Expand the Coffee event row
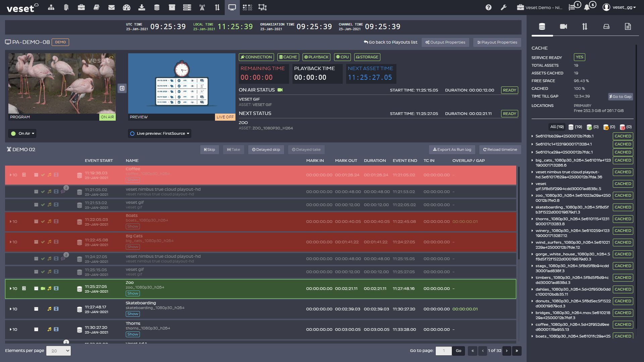Screen dimensions: 644x362 coord(11,175)
